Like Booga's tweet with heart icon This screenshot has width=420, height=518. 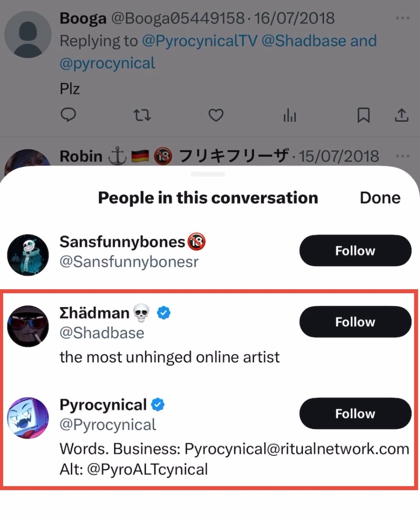[216, 116]
